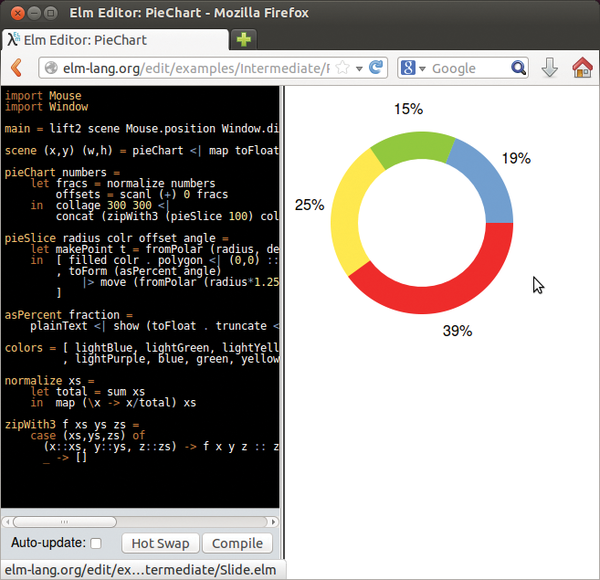Click the horizontal scrollbar thumb in editor
The image size is (600, 580).
(65, 522)
